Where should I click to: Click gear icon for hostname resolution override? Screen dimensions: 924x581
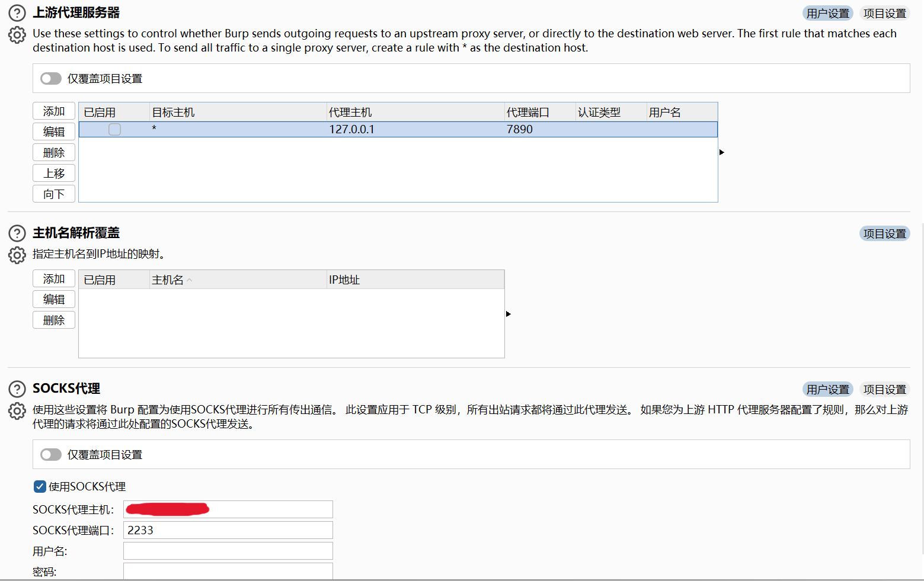pyautogui.click(x=17, y=255)
